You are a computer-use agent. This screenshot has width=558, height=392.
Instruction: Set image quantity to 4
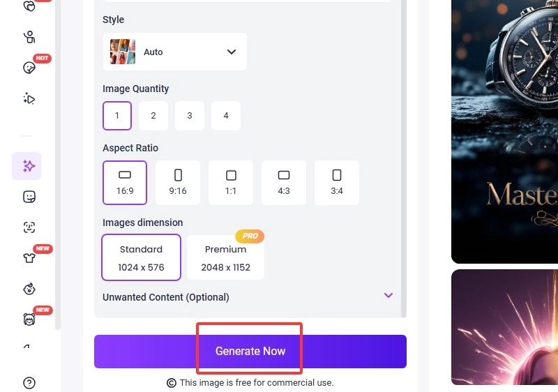click(226, 116)
